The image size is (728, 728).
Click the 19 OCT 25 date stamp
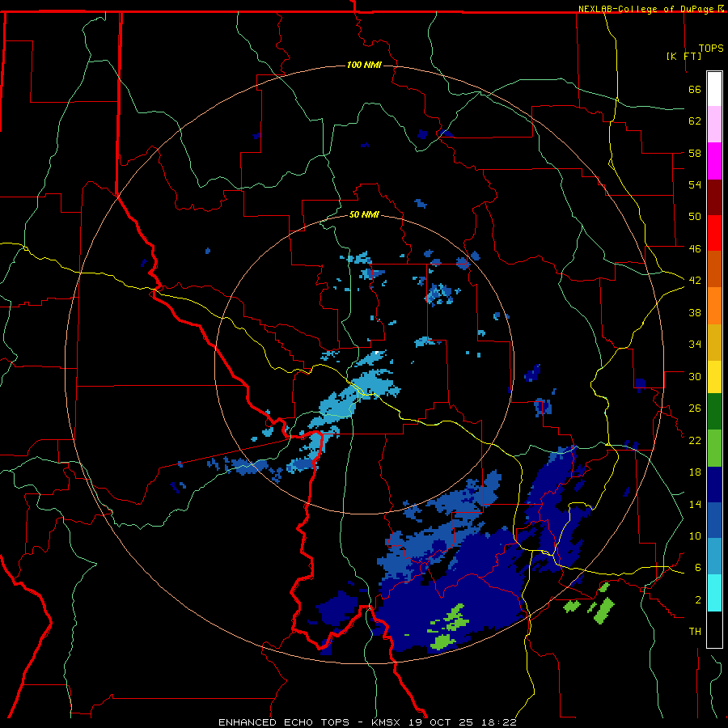click(441, 722)
